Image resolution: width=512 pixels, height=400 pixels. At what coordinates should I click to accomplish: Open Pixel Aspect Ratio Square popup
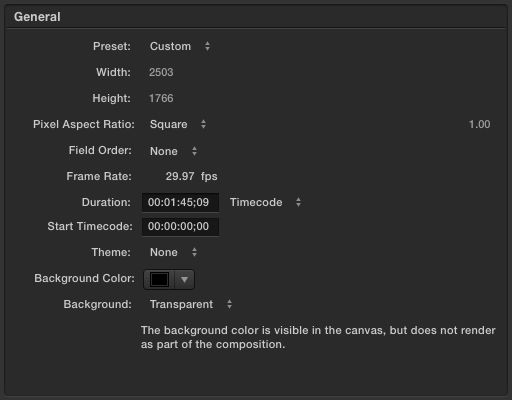point(178,124)
